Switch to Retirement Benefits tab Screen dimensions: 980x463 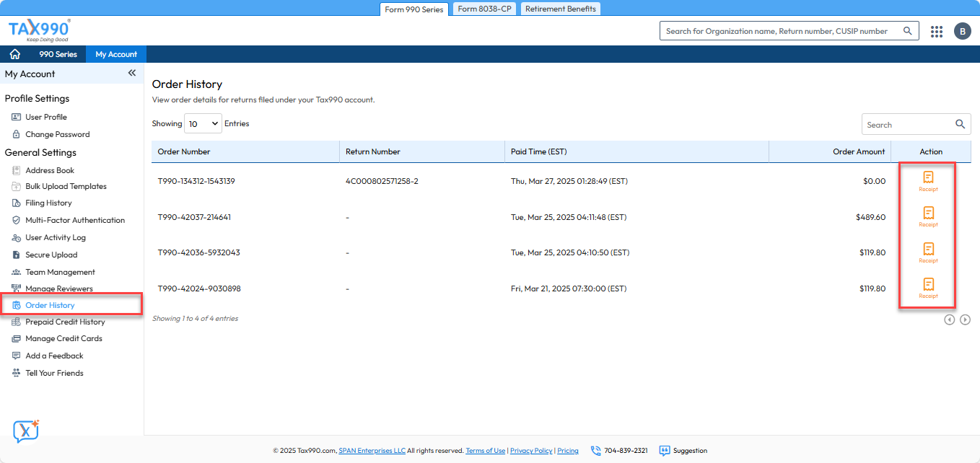tap(561, 9)
